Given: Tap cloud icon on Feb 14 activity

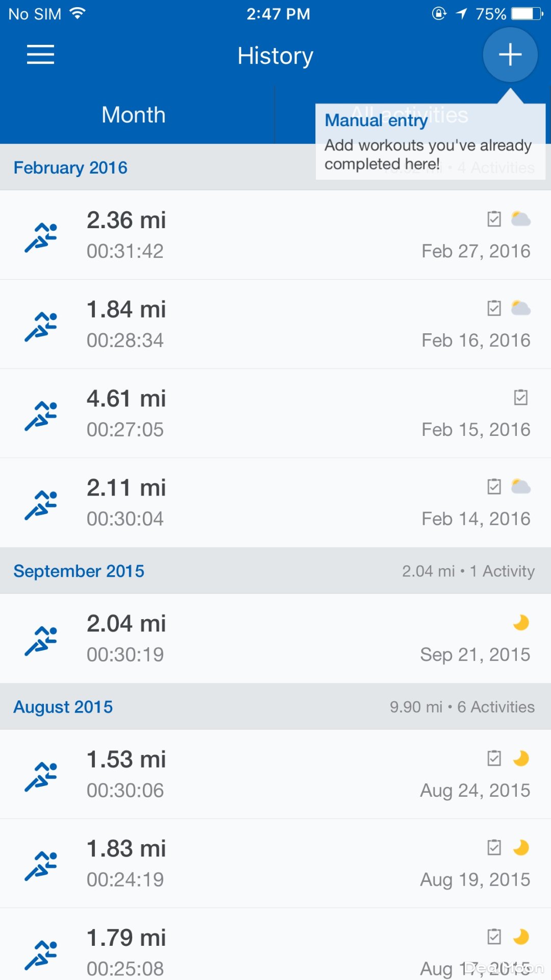Looking at the screenshot, I should click(521, 487).
